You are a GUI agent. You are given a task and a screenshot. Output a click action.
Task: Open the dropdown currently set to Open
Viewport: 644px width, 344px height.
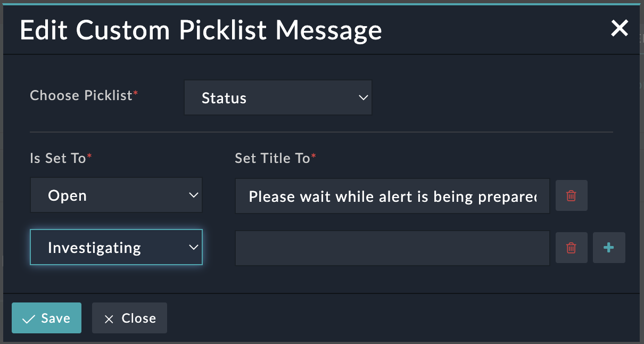coord(116,195)
